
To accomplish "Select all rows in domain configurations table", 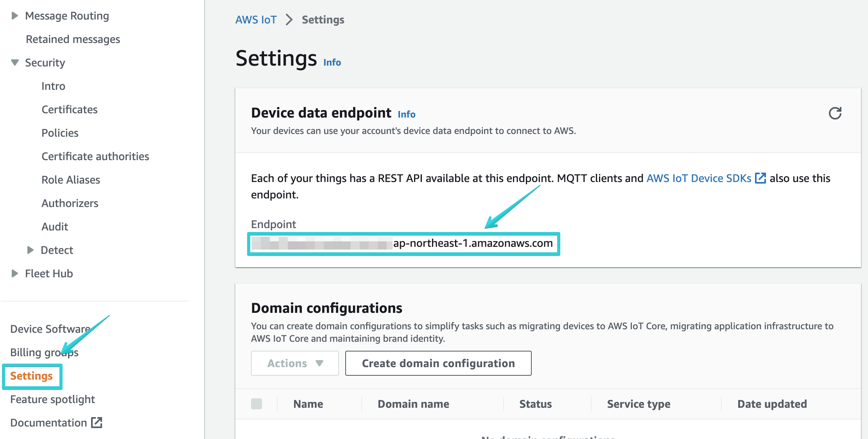I will [x=256, y=403].
